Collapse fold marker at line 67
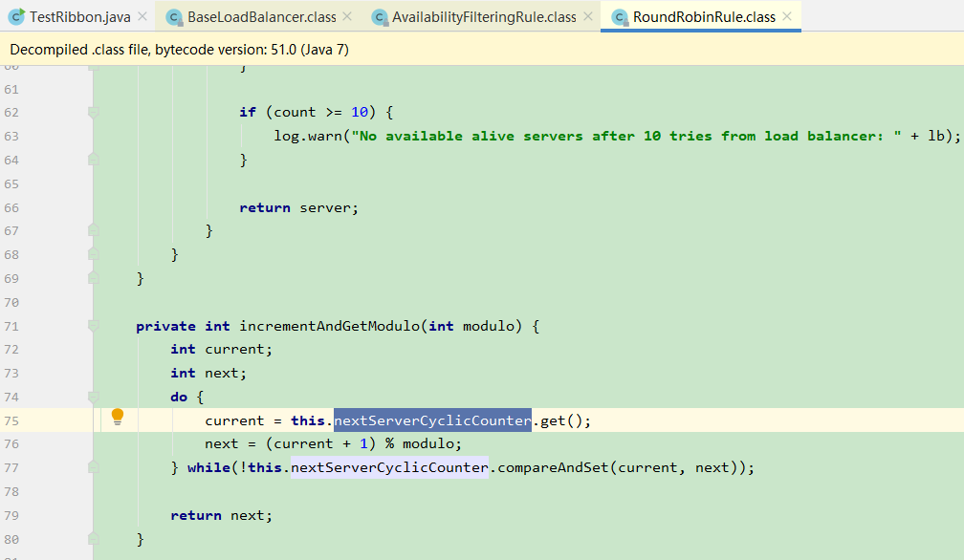964x560 pixels. coord(94,230)
